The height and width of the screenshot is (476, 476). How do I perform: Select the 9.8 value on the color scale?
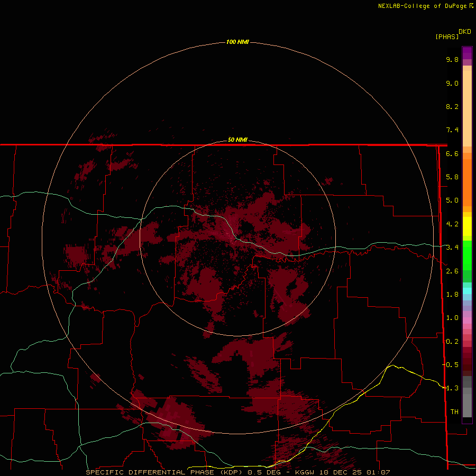coord(452,59)
